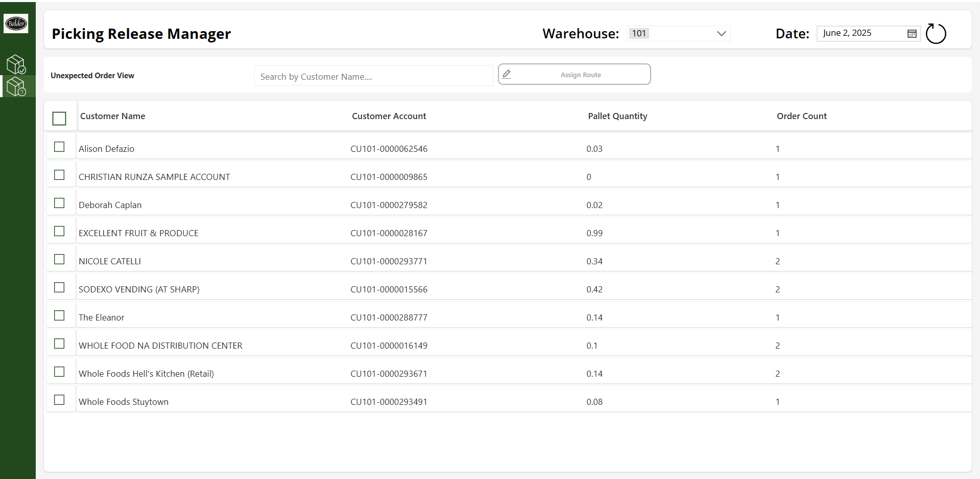Select Whole Foods Hell's Kitchen (Retail) name
Image resolution: width=980 pixels, height=479 pixels.
pyautogui.click(x=146, y=374)
